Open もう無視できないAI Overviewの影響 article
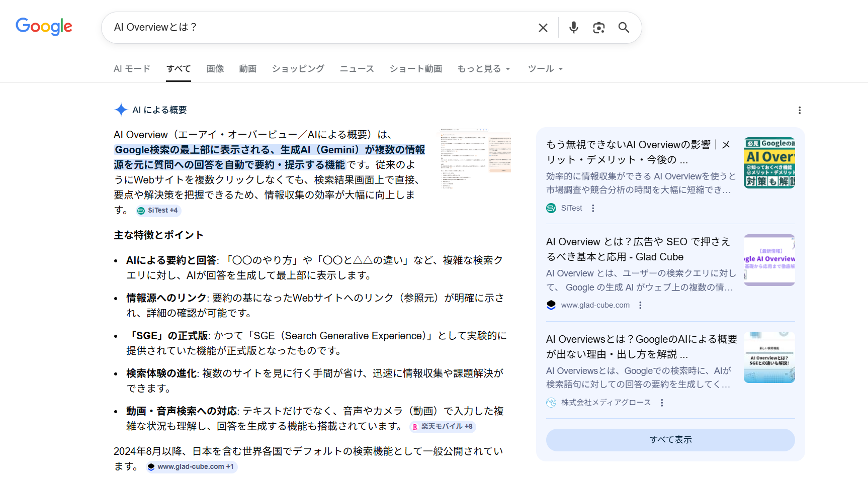The height and width of the screenshot is (481, 868). pos(639,152)
